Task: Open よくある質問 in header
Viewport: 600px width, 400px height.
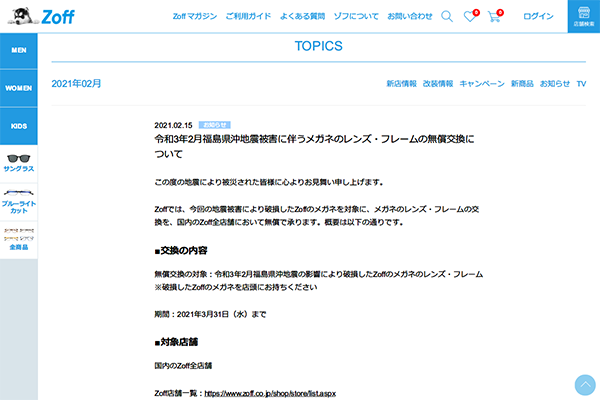Action: point(302,16)
